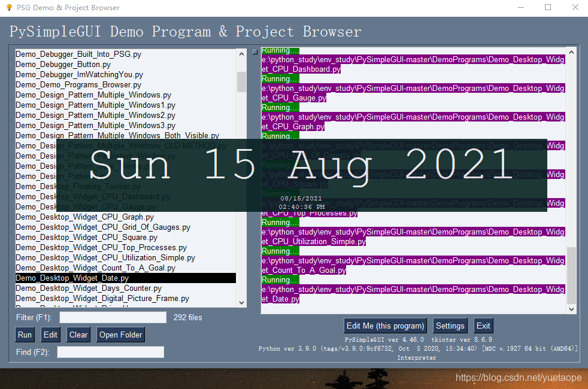Click output line et_CPU_Gauge.py
Screen dimensions: 588x389
293,98
